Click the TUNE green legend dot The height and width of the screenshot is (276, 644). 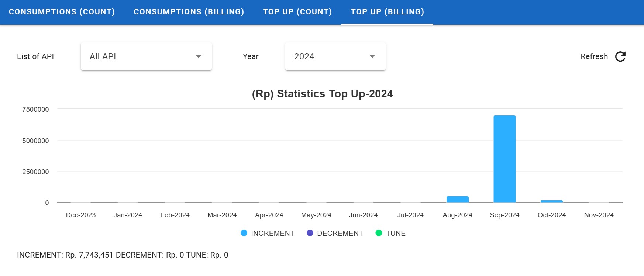(x=379, y=233)
